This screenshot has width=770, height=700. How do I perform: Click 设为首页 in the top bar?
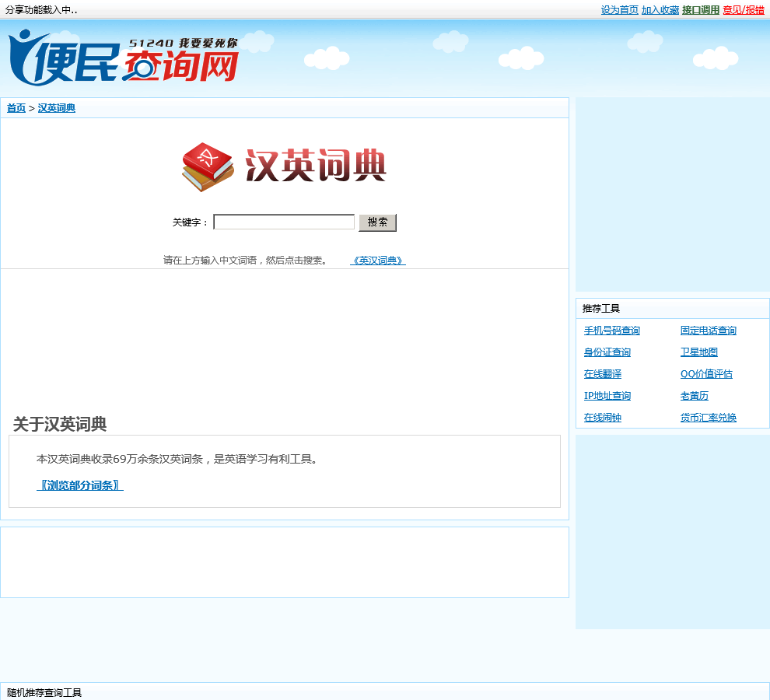pyautogui.click(x=619, y=10)
